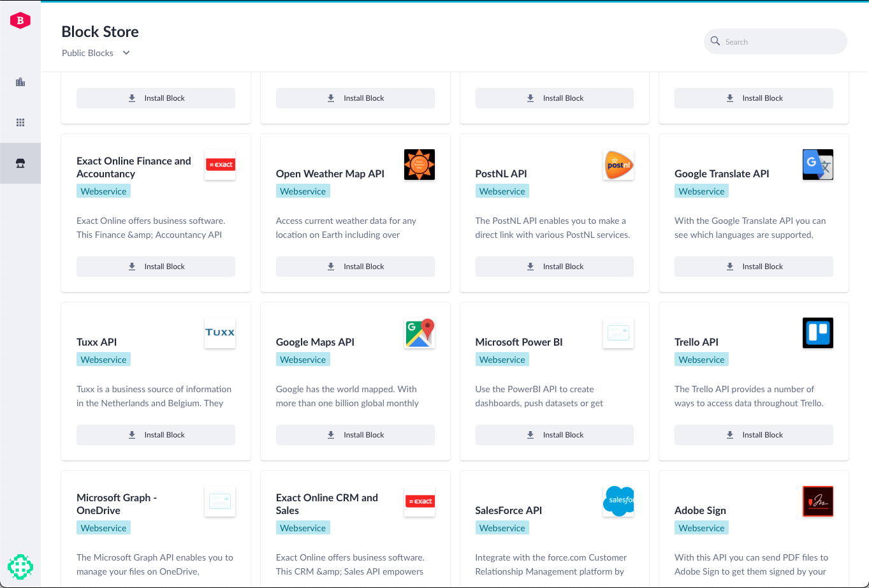Click the plugin icon at sidebar bottom
869x588 pixels.
point(20,566)
